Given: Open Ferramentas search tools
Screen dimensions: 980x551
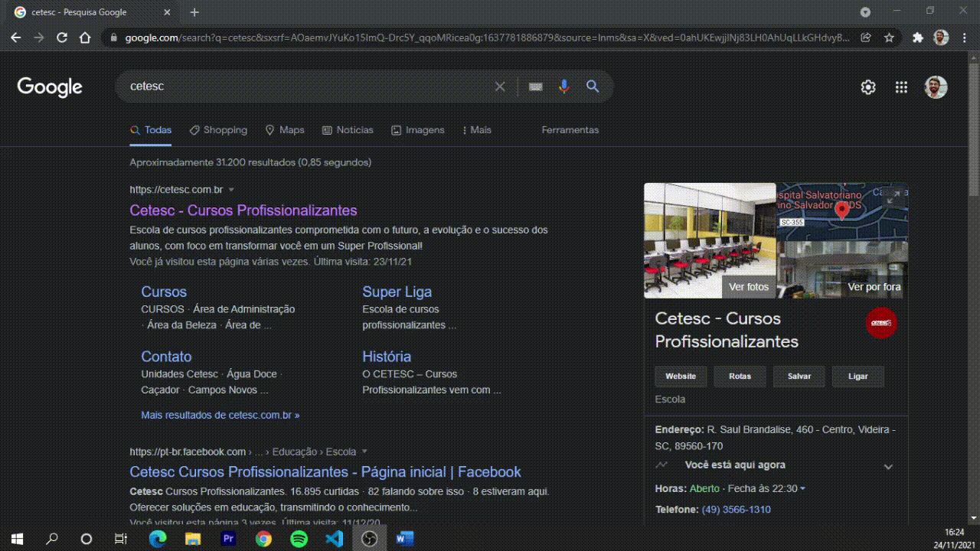Looking at the screenshot, I should [x=570, y=130].
